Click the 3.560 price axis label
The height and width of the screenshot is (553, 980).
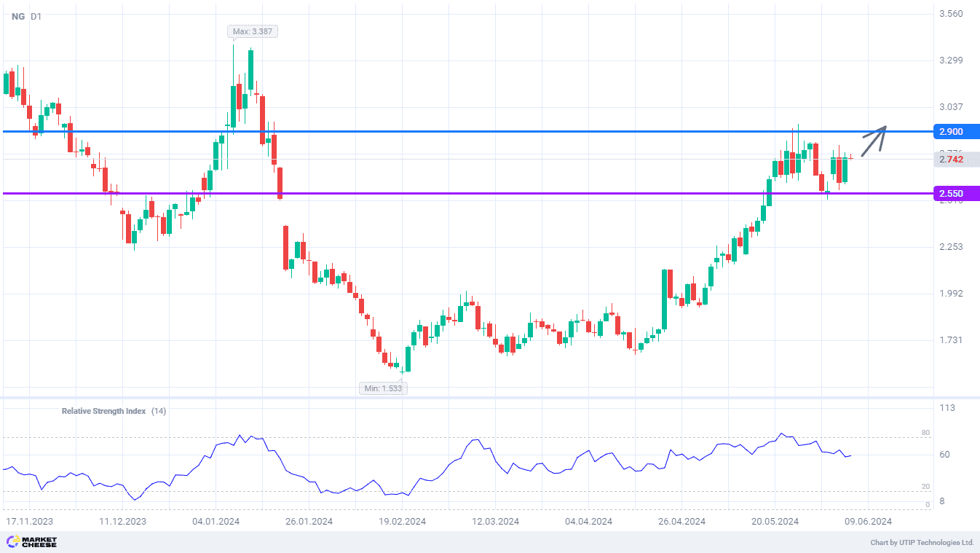(x=951, y=14)
